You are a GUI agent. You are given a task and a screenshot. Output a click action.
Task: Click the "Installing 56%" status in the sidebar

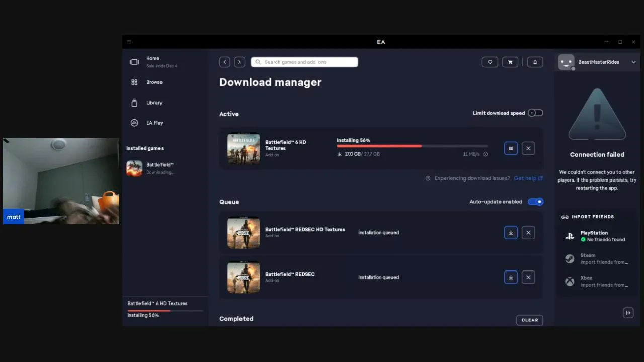tap(143, 315)
